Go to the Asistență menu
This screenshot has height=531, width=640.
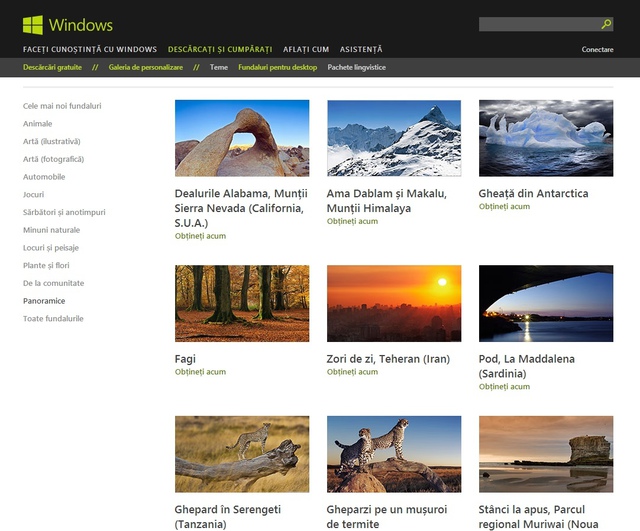tap(361, 49)
